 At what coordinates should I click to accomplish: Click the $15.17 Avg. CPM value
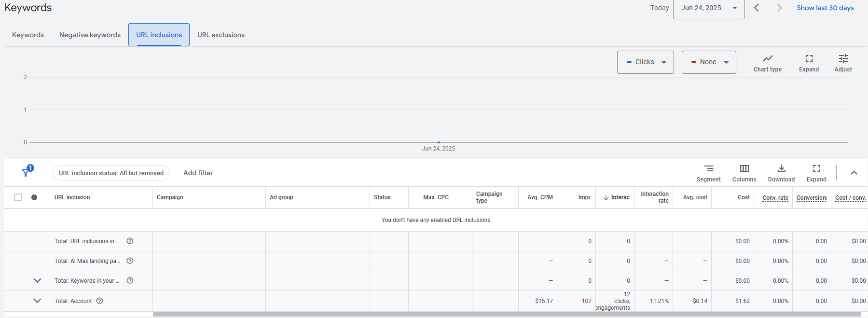coord(544,301)
